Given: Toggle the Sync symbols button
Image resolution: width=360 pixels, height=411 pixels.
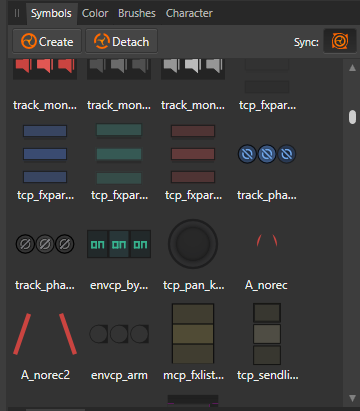Looking at the screenshot, I should (340, 42).
